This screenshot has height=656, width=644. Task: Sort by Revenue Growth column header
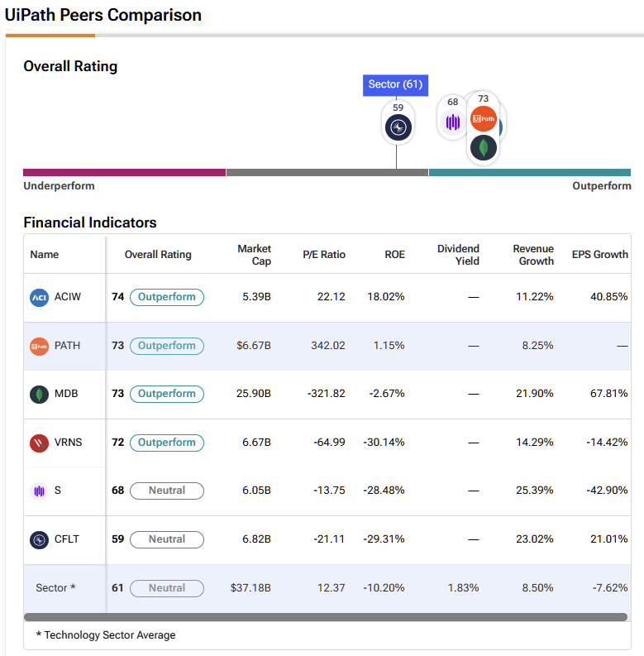click(532, 255)
